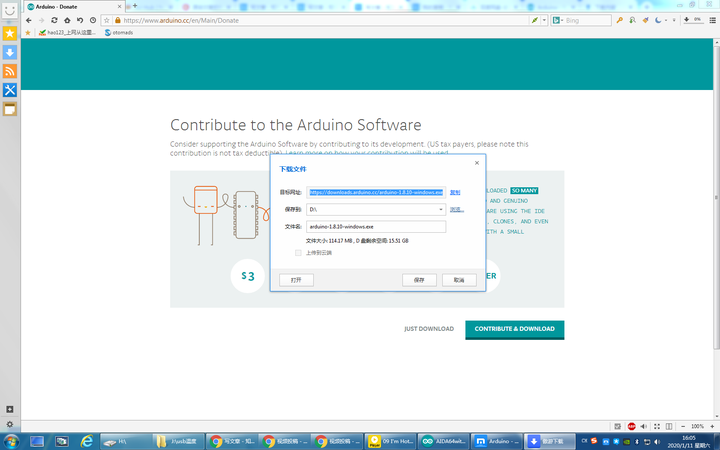Click the target URL input field

[376, 192]
